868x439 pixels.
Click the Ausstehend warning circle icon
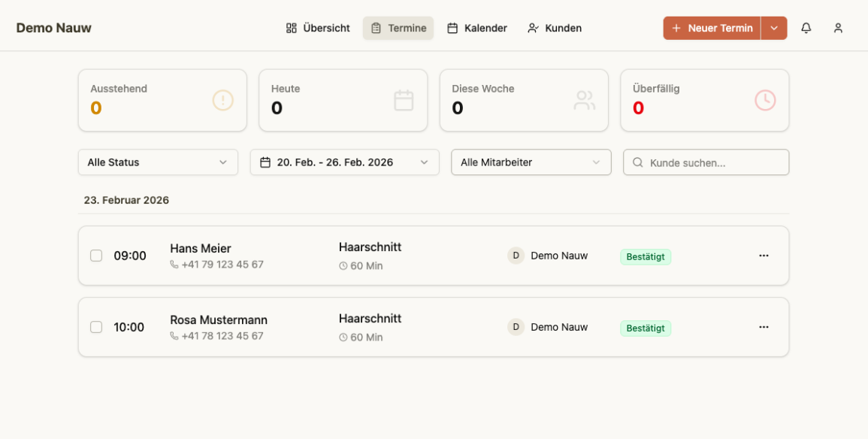pos(223,100)
